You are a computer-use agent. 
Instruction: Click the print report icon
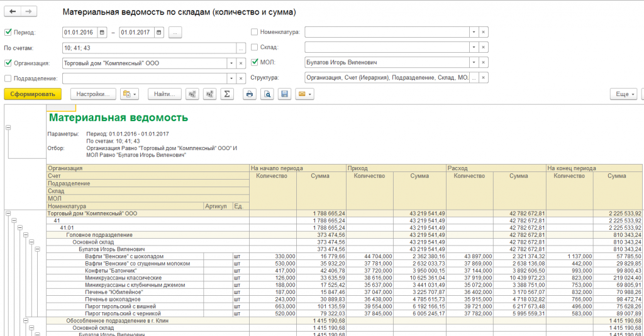[x=249, y=94]
